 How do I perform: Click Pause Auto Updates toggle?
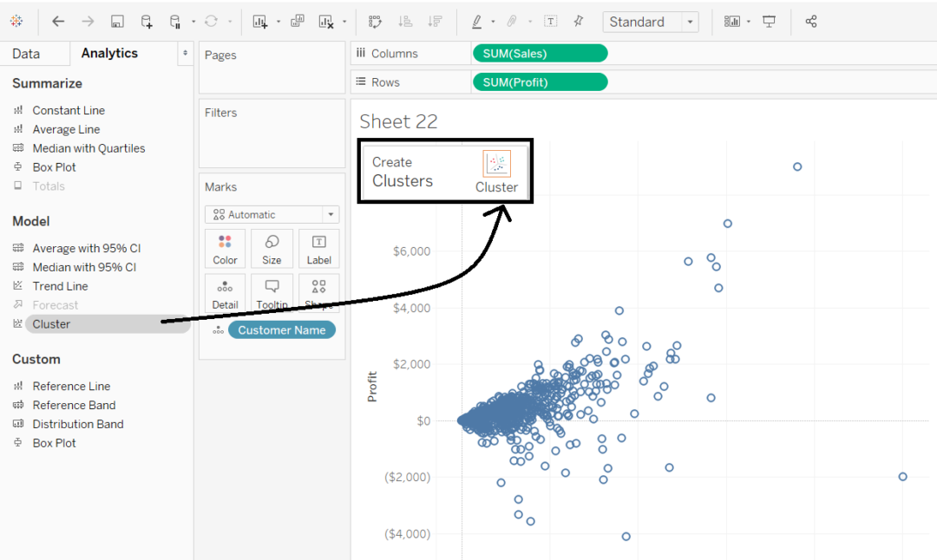point(175,19)
